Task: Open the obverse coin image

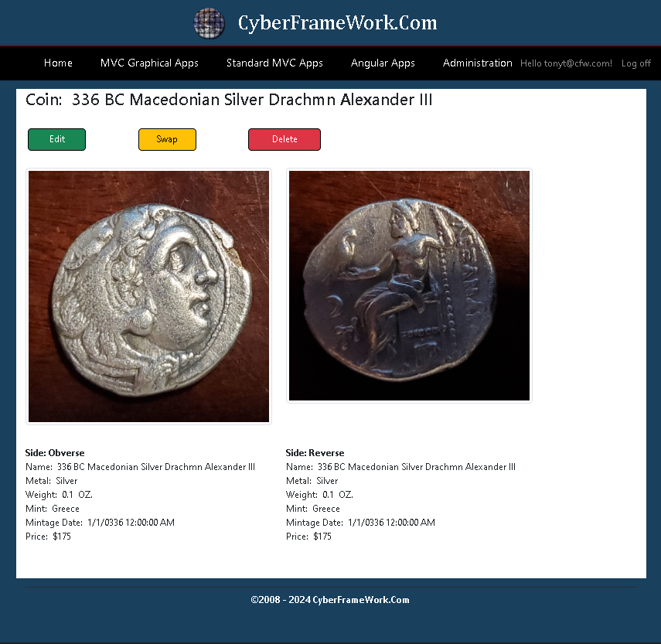Action: pyautogui.click(x=148, y=296)
